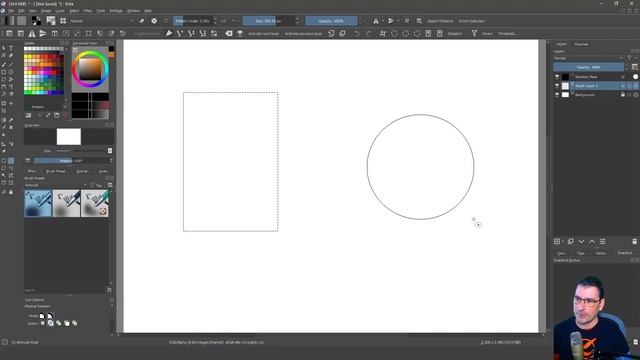This screenshot has width=640, height=360.
Task: Click the Crop icon in second toolbar
Action: pyautogui.click(x=382, y=33)
